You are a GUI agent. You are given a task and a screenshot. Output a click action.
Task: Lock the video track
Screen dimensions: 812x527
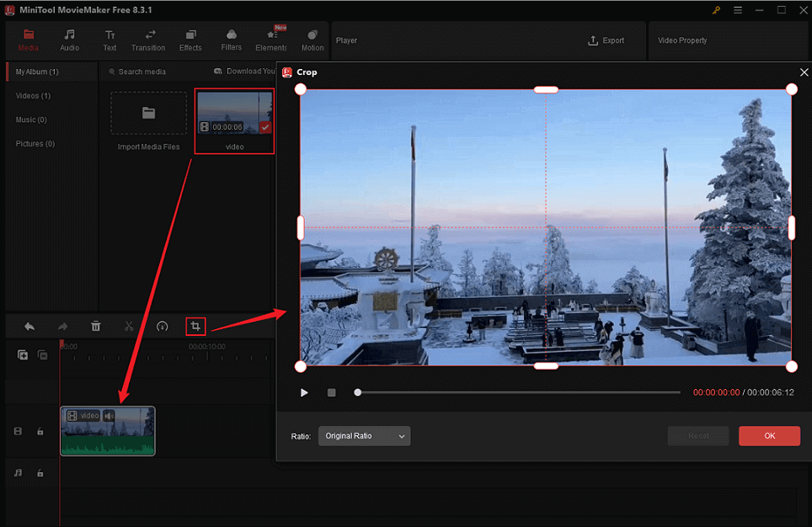tap(40, 431)
